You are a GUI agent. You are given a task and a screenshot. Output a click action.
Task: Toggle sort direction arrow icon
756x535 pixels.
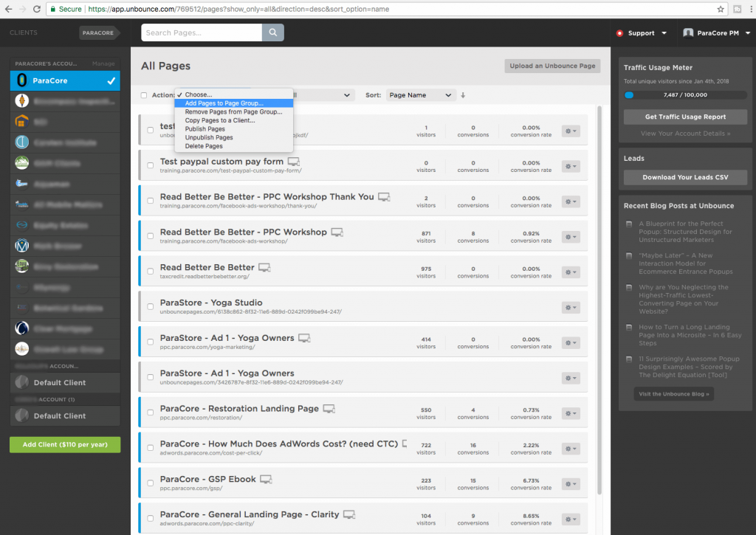(463, 95)
